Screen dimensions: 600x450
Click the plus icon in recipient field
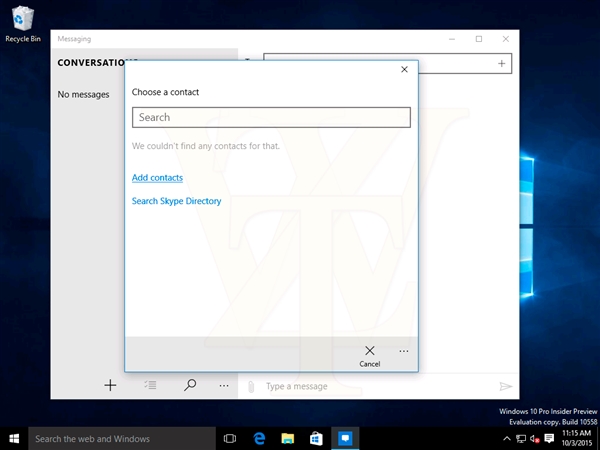[x=501, y=64]
